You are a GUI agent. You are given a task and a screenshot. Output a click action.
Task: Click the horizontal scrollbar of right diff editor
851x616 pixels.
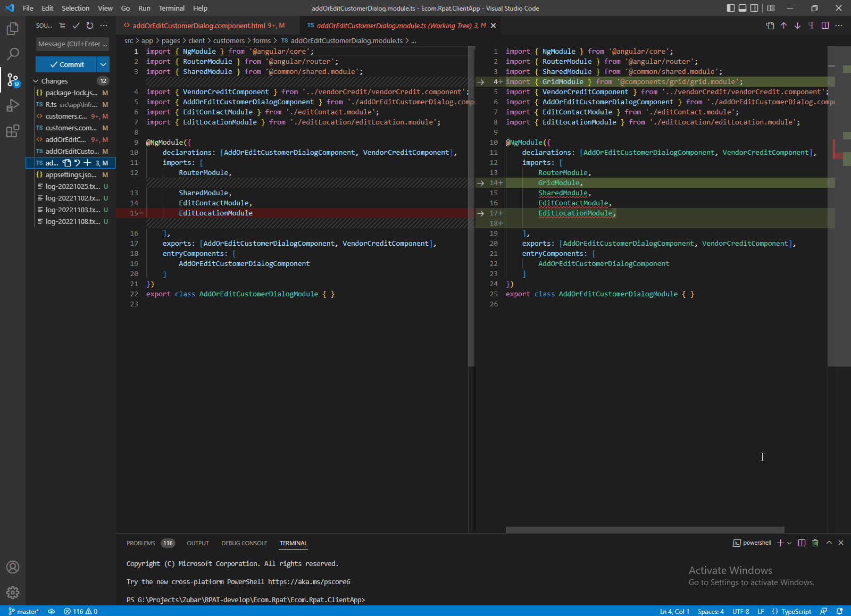645,530
